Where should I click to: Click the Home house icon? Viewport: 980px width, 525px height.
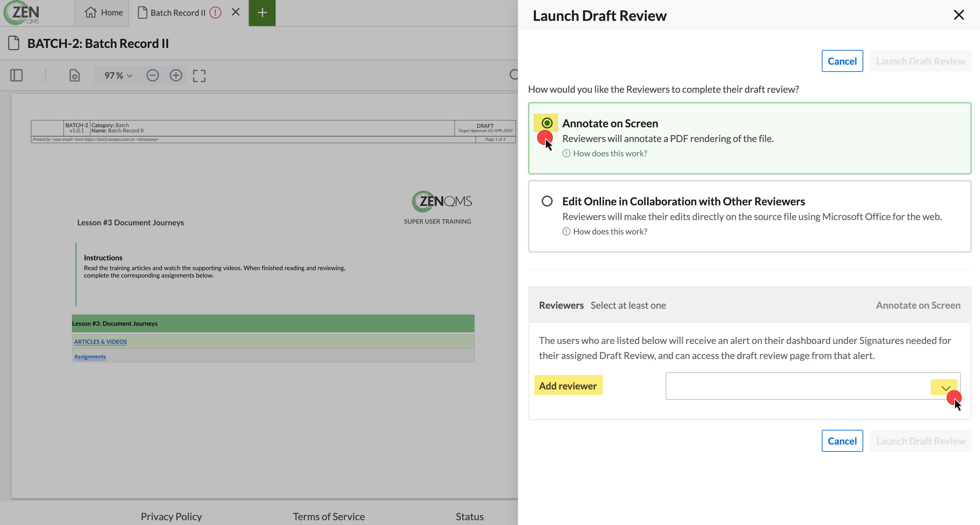coord(90,12)
